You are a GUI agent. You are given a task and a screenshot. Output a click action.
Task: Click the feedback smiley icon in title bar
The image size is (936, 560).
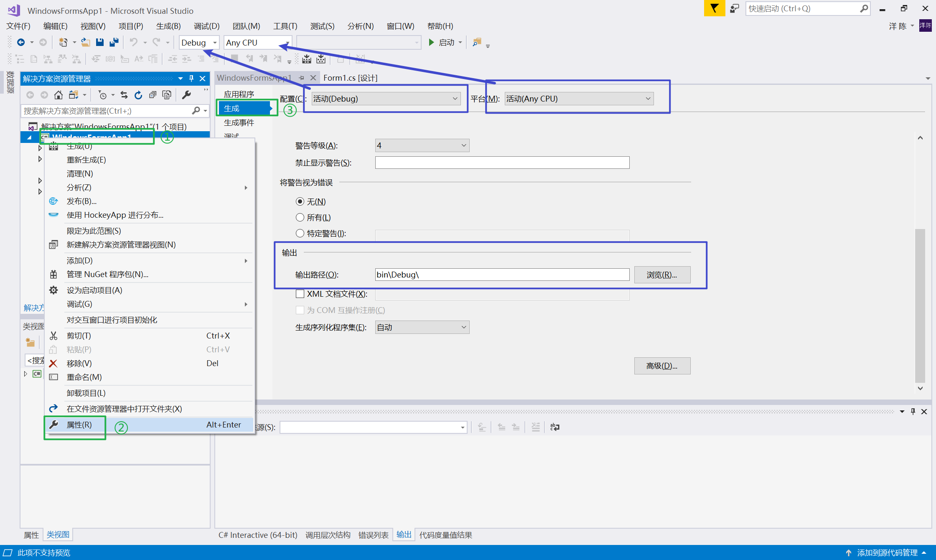coord(734,8)
